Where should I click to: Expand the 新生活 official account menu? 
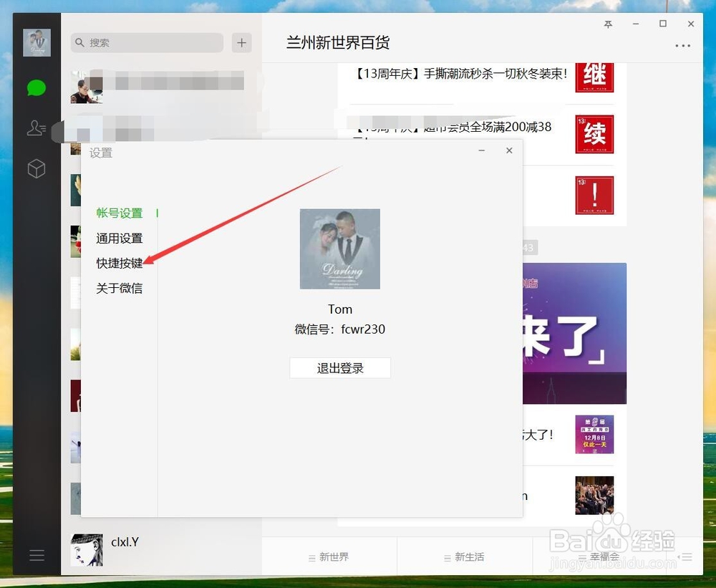[465, 556]
